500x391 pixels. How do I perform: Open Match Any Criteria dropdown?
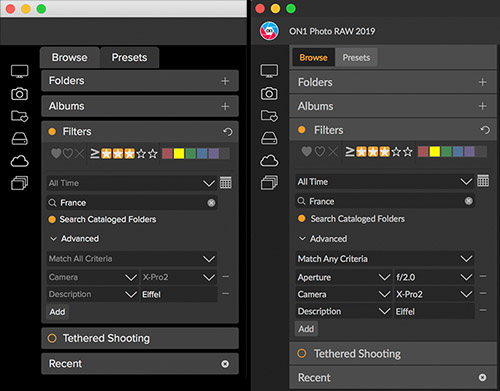pos(385,259)
